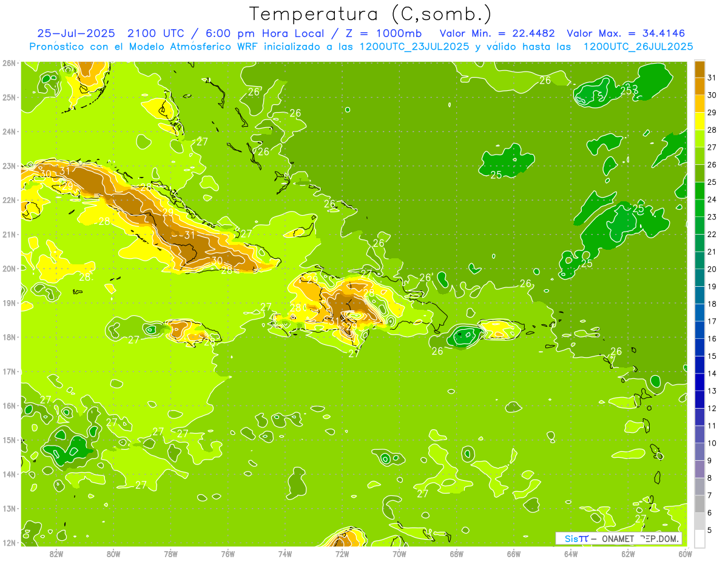Click the "Valor Max. = 34.4146" value
The image size is (728, 562).
625,33
